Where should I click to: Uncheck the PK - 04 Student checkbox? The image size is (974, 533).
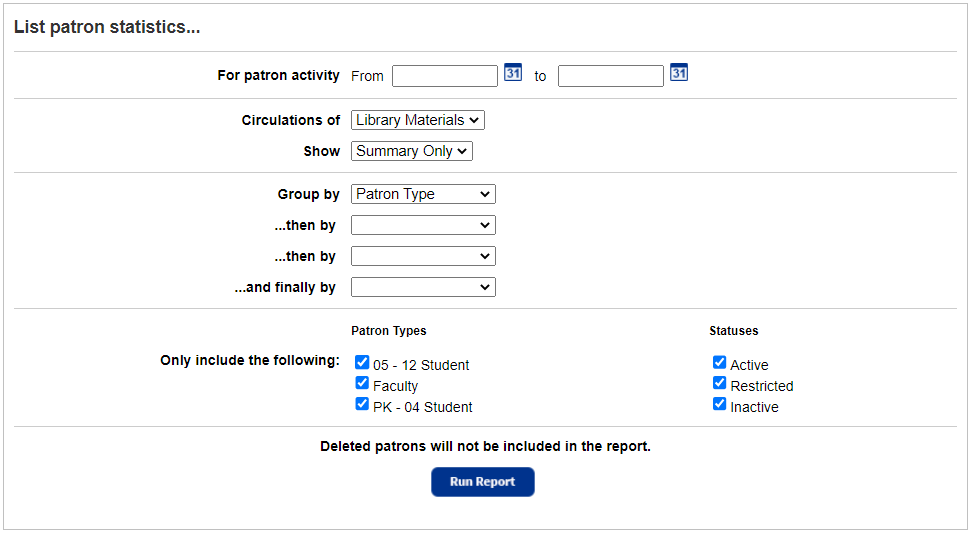tap(362, 405)
